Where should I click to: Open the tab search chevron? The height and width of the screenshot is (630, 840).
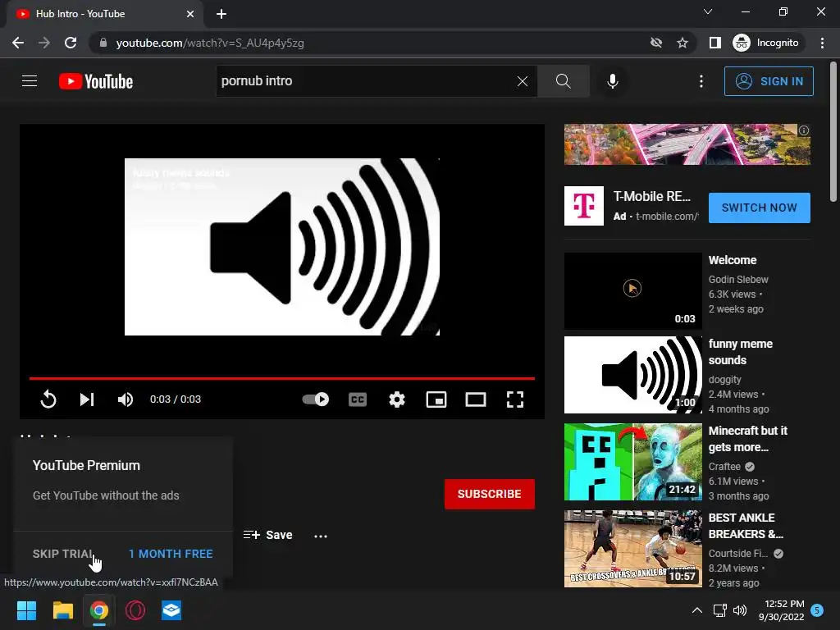pos(708,11)
